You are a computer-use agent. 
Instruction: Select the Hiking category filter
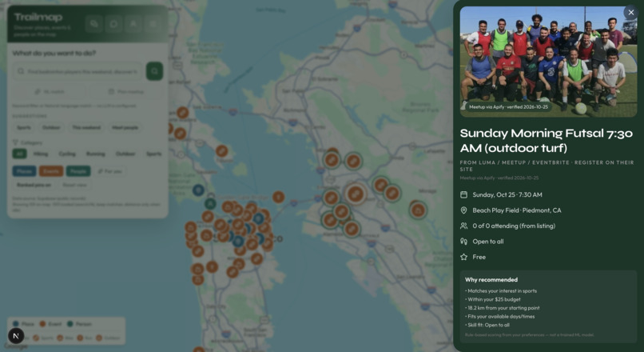(41, 154)
